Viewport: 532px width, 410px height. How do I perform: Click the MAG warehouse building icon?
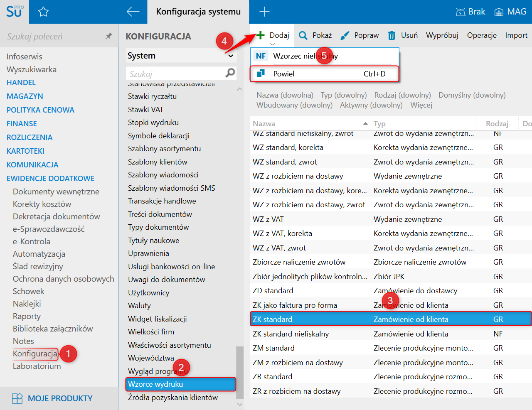pos(499,12)
